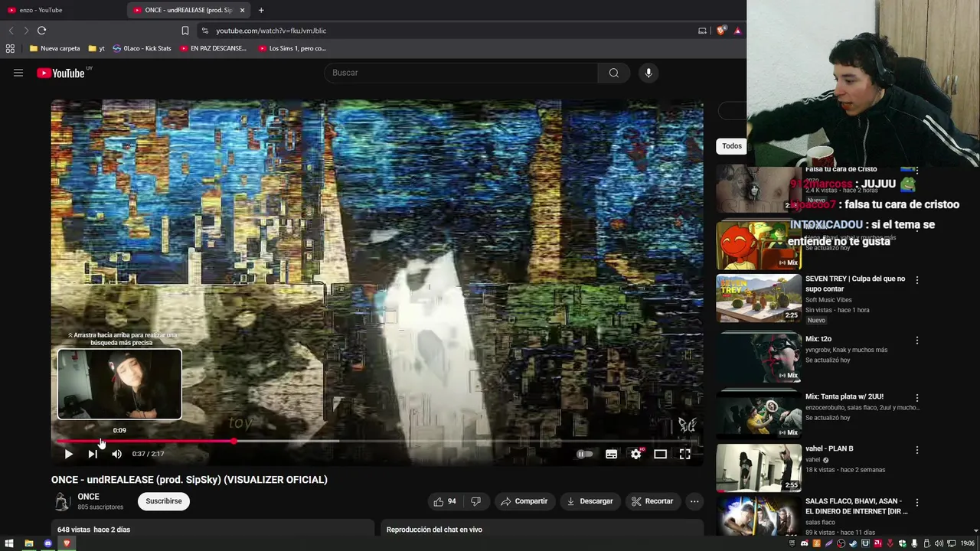980x551 pixels.
Task: Open options for Mix: t2o
Action: pyautogui.click(x=917, y=340)
